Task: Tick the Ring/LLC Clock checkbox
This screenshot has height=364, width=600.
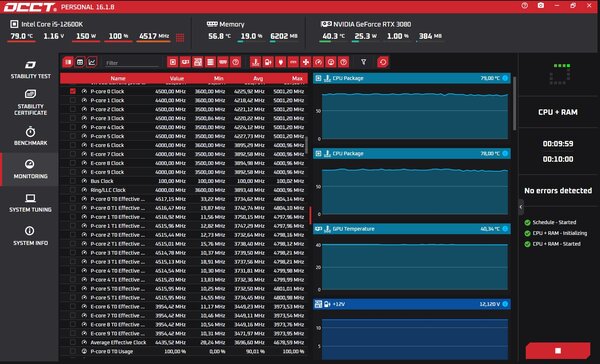Action: [73, 190]
